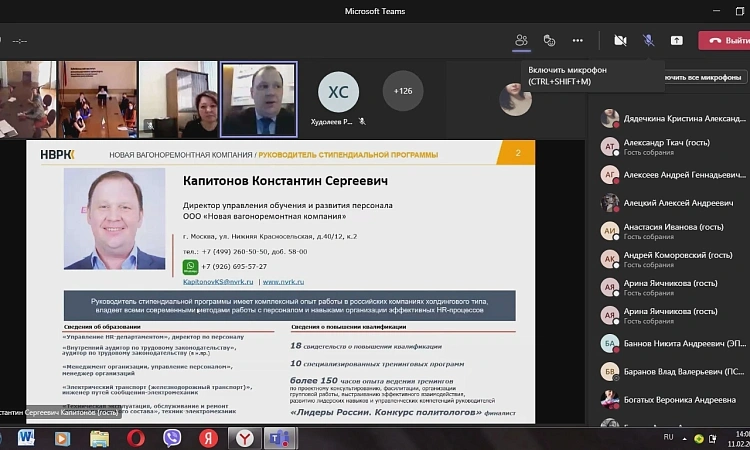Click the XC avatar of Худолеев
This screenshot has height=450, width=750.
338,91
